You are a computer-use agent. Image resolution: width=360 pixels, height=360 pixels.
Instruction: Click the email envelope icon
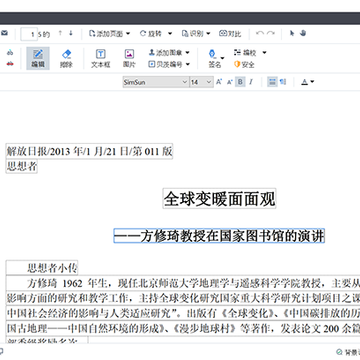point(4,33)
